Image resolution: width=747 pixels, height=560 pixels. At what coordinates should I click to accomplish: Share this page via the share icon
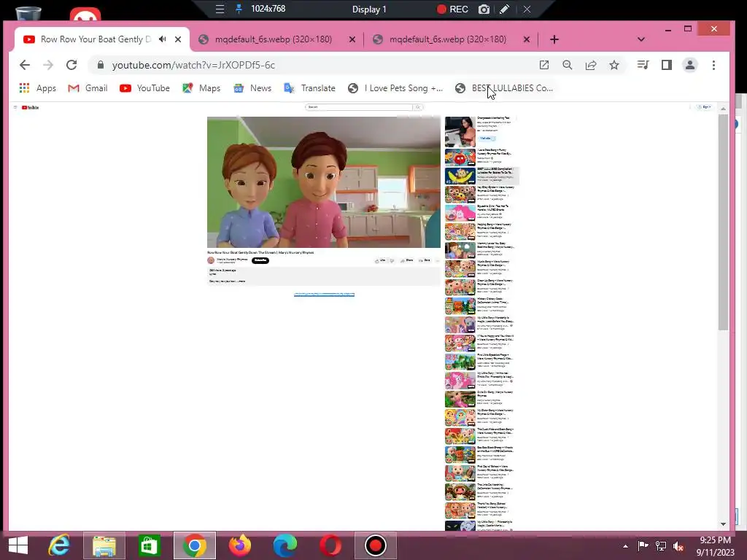coord(591,65)
